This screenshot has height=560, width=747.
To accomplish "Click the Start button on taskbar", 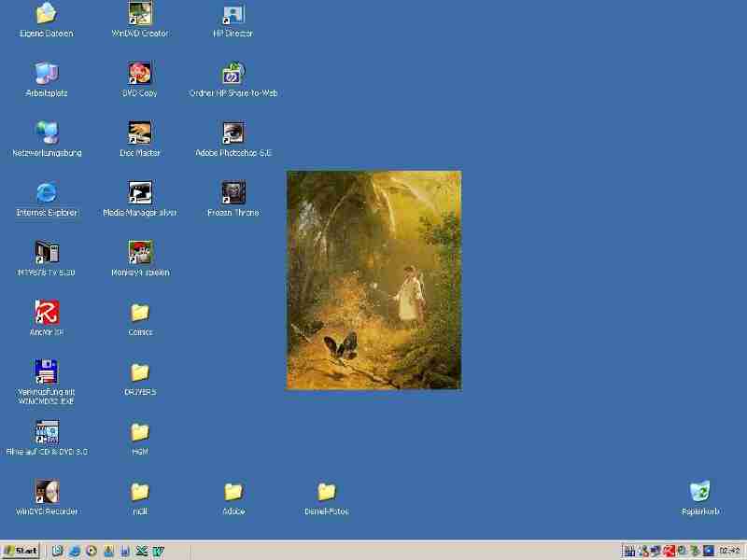I will click(x=21, y=551).
